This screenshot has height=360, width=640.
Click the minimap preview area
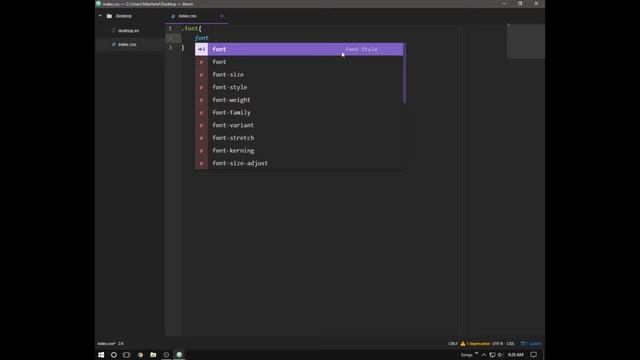(526, 41)
